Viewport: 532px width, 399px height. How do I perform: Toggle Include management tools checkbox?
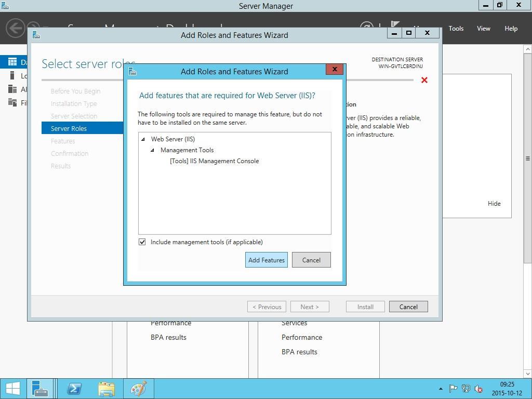[x=142, y=242]
